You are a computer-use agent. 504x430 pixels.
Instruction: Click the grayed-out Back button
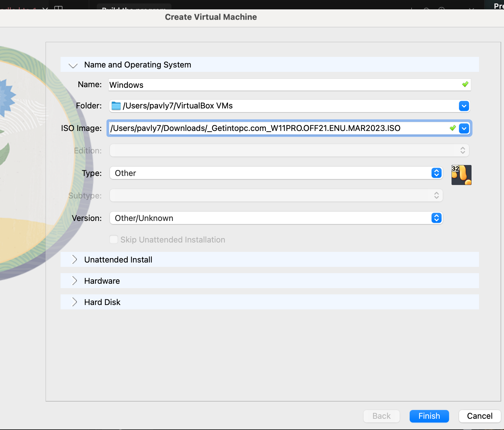point(381,416)
